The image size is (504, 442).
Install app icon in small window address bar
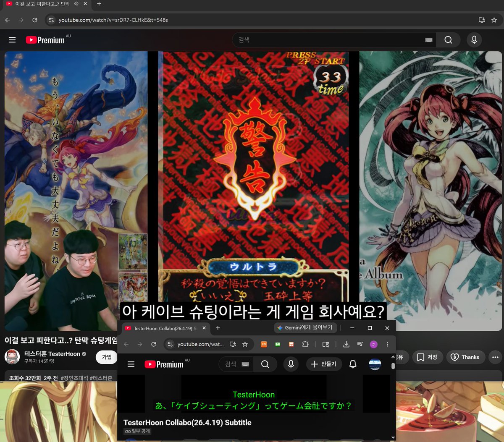pos(233,344)
